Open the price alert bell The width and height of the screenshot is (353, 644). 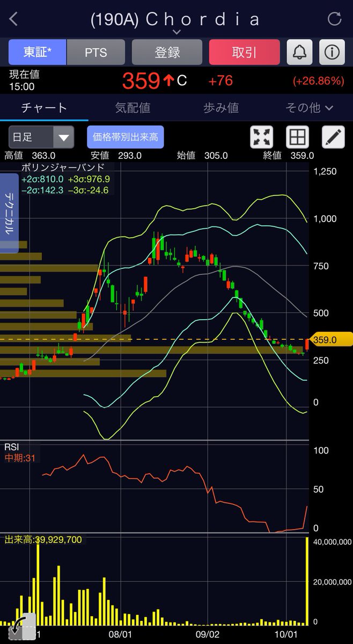point(300,52)
